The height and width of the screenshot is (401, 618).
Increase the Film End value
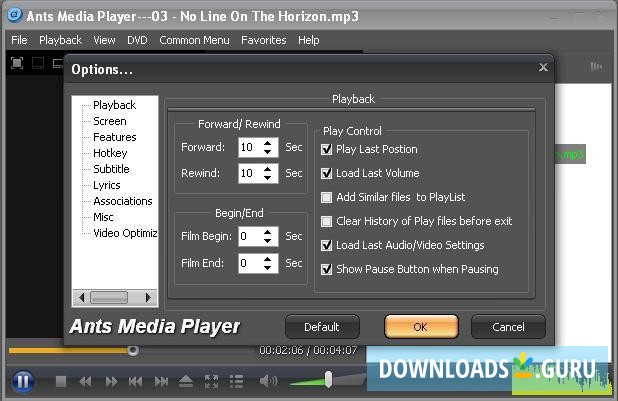[268, 259]
